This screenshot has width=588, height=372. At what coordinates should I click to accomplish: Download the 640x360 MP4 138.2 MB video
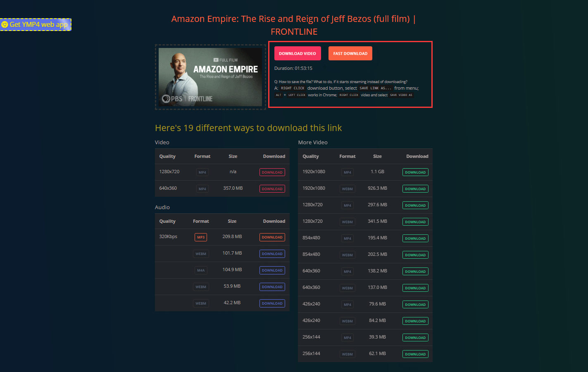(415, 272)
